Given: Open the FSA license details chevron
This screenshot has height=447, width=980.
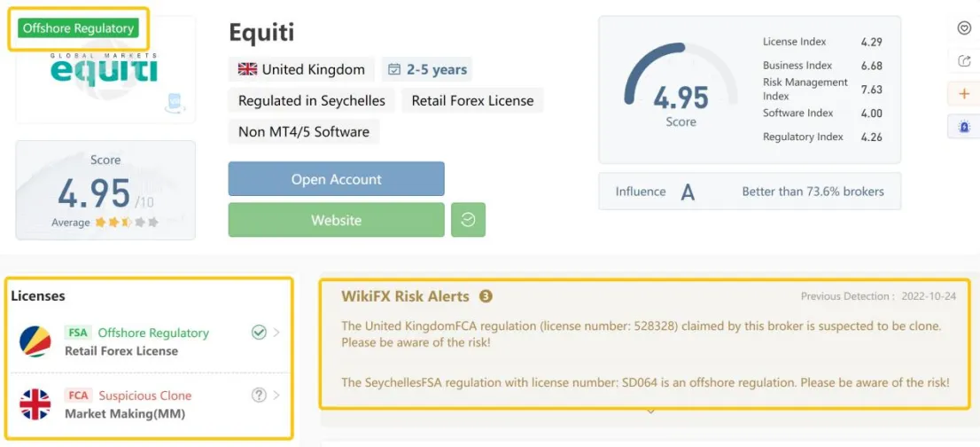Looking at the screenshot, I should coord(276,333).
